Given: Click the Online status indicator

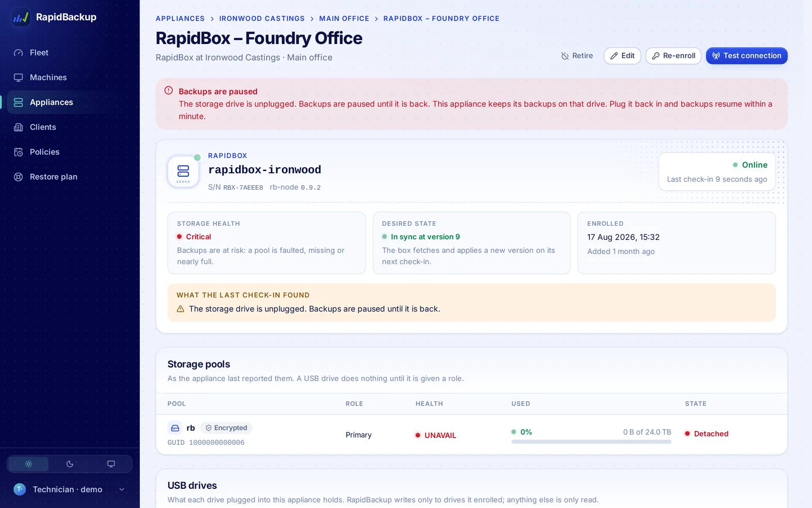Looking at the screenshot, I should (x=750, y=165).
